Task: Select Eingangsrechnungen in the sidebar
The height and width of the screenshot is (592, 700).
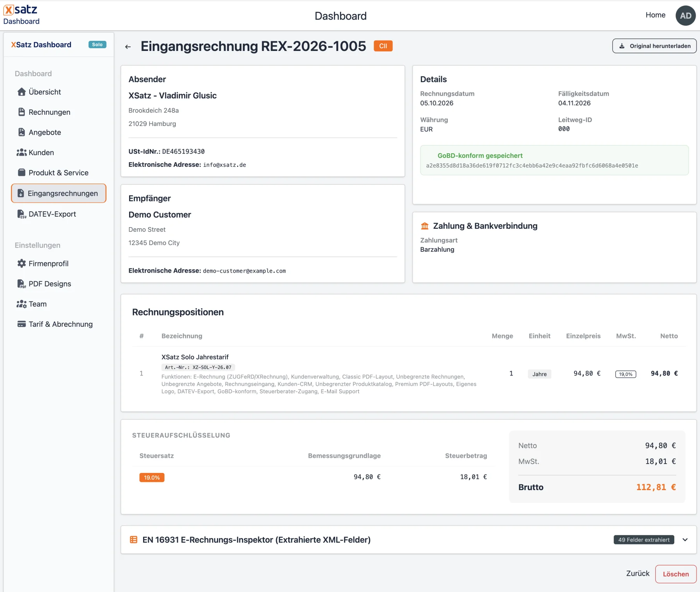Action: (59, 193)
